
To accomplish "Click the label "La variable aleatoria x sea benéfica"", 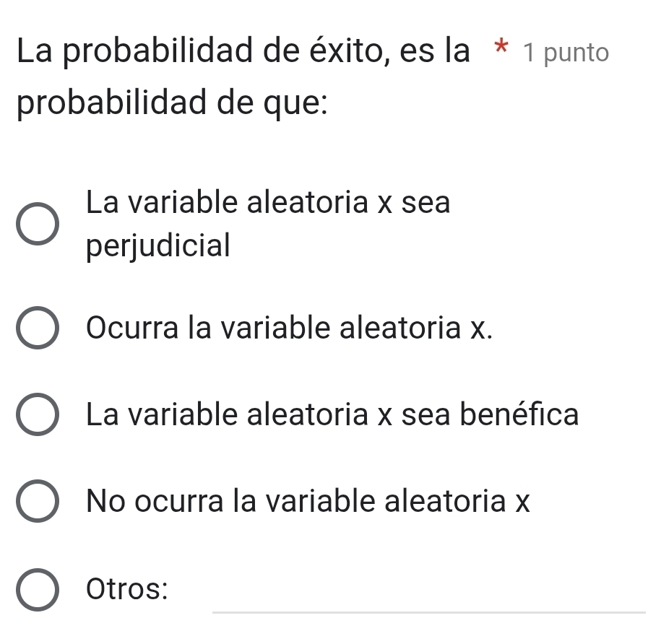I will pos(332,415).
